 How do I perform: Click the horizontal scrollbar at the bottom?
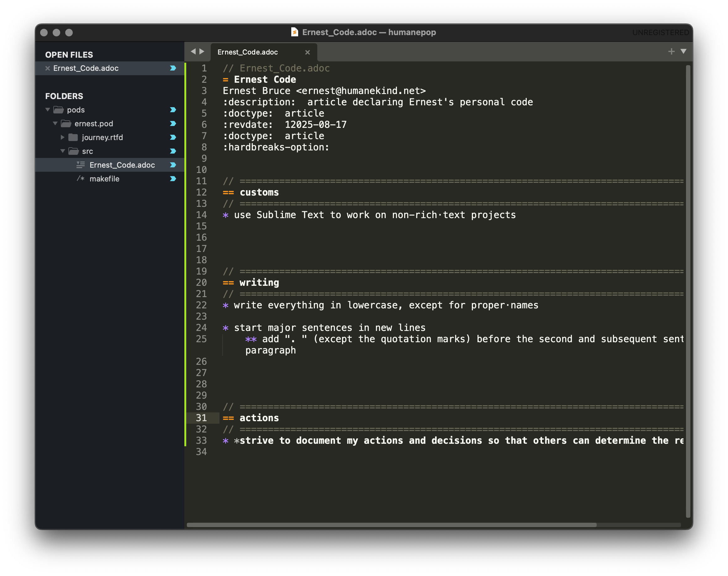click(391, 525)
